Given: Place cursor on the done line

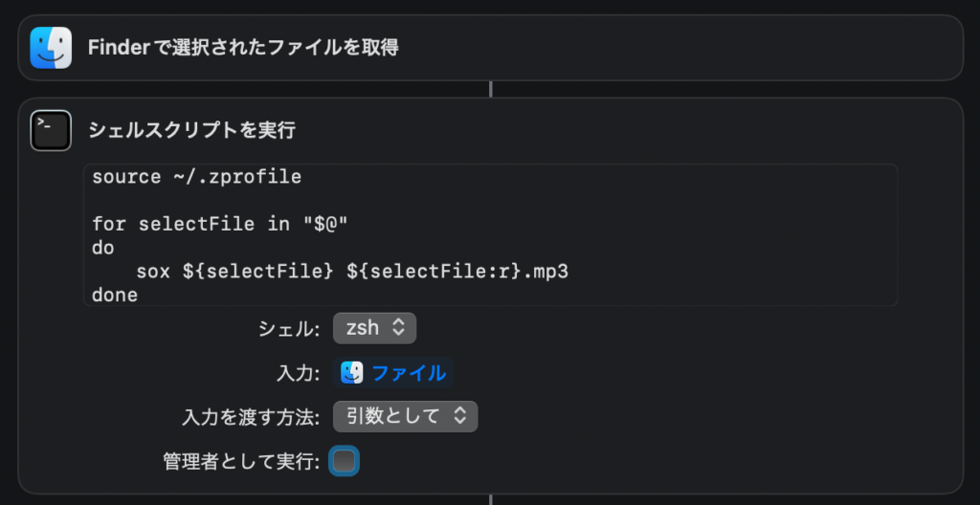Looking at the screenshot, I should coord(115,296).
